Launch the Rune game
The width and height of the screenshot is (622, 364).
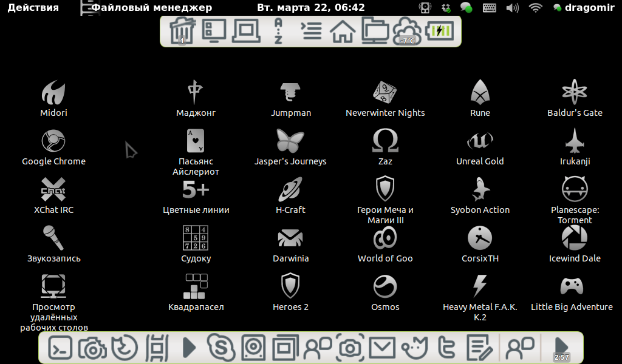480,93
